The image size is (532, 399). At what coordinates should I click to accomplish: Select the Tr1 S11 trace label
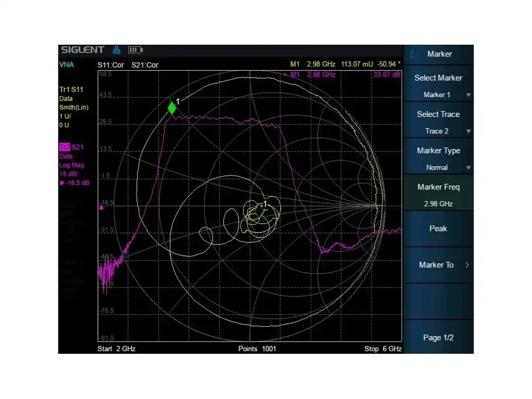[71, 89]
